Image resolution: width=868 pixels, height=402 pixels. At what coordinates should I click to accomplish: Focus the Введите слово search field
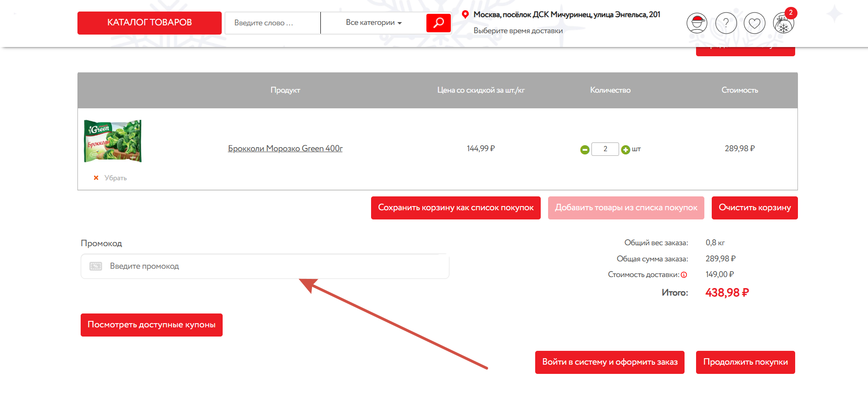(x=272, y=23)
